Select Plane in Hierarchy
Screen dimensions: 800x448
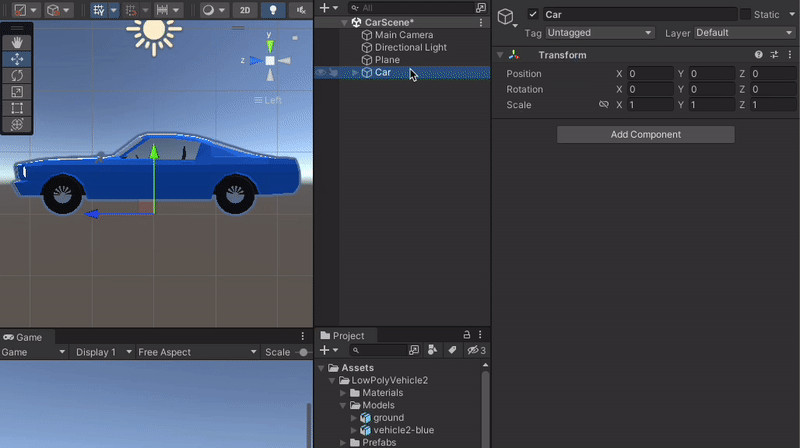[x=387, y=60]
